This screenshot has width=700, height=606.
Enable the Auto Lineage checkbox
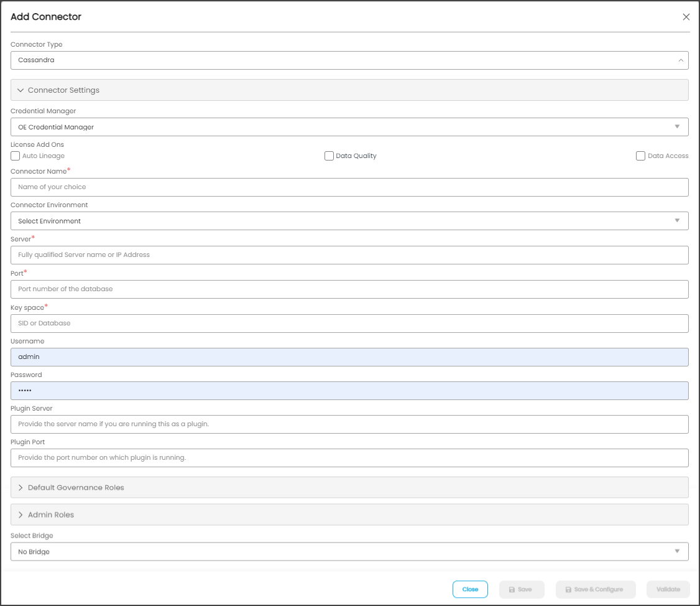15,156
